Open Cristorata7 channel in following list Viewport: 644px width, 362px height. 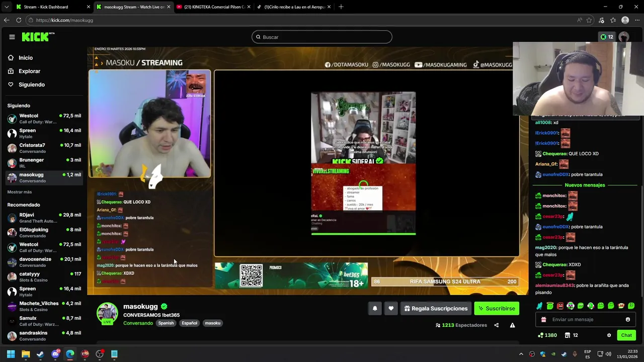(x=44, y=148)
